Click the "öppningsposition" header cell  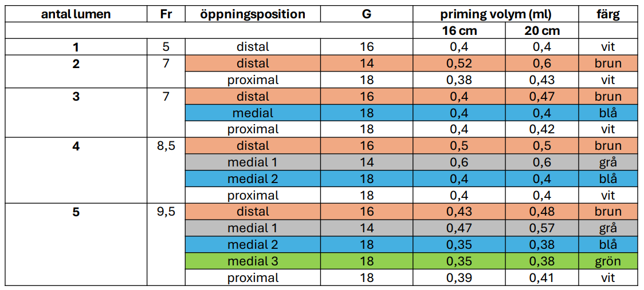click(253, 14)
